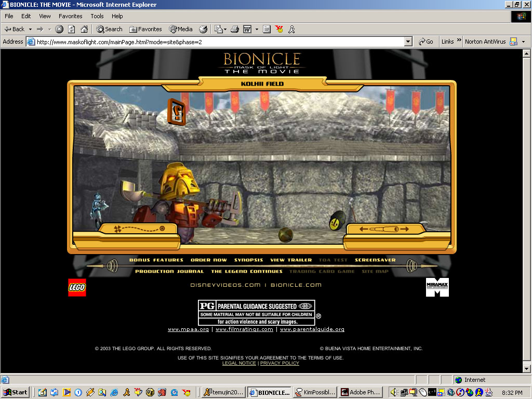Expand the Mail options dropdown arrow
This screenshot has width=532, height=399.
click(225, 30)
